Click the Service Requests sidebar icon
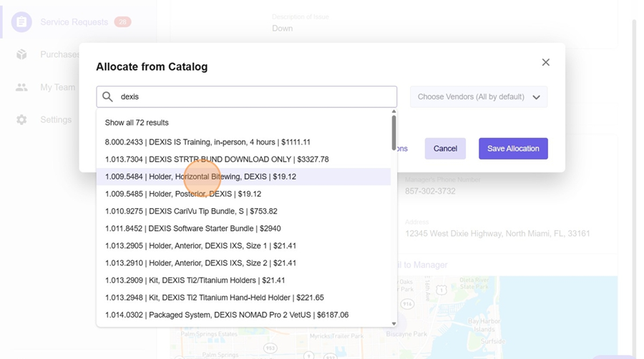The height and width of the screenshot is (359, 644). pyautogui.click(x=21, y=22)
